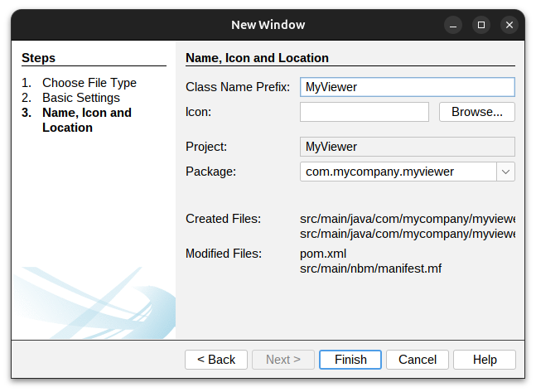Click the src/main/nbm/manifest.mf entry
536x392 pixels.
(370, 269)
